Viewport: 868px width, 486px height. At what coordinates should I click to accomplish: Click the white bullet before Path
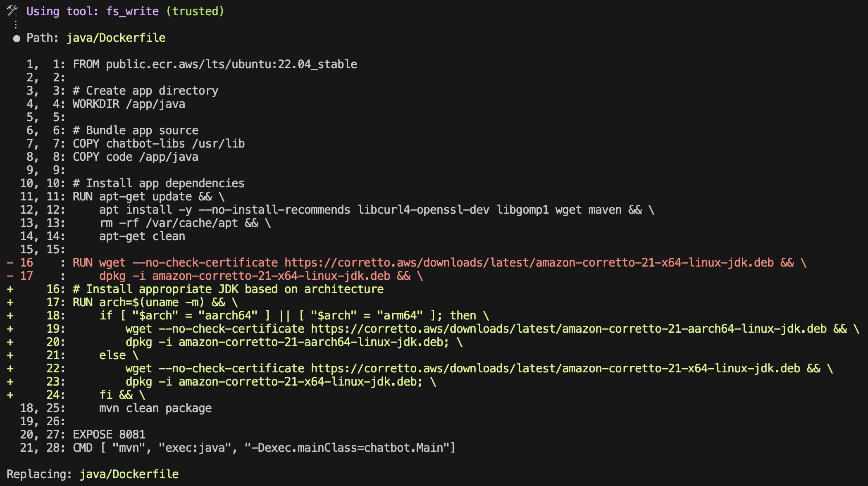17,38
